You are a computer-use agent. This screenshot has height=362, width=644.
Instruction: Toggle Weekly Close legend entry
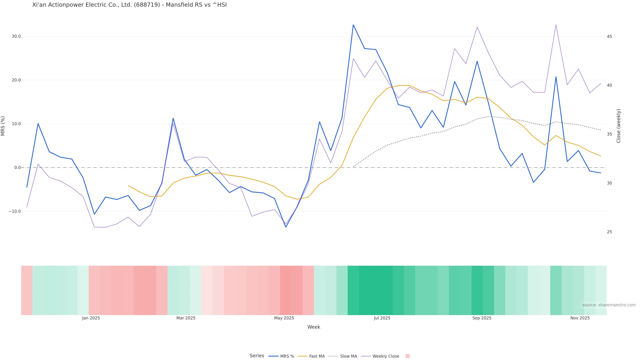386,356
